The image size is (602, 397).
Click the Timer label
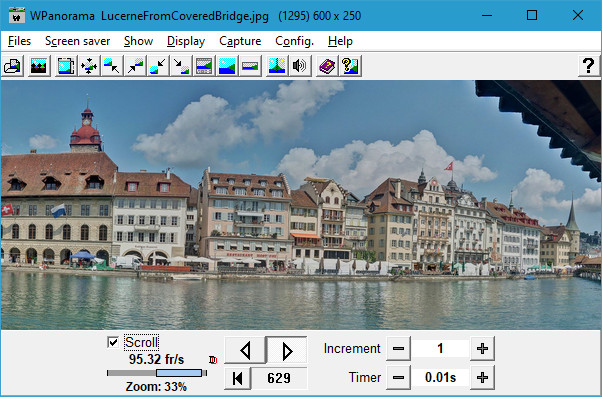[365, 377]
